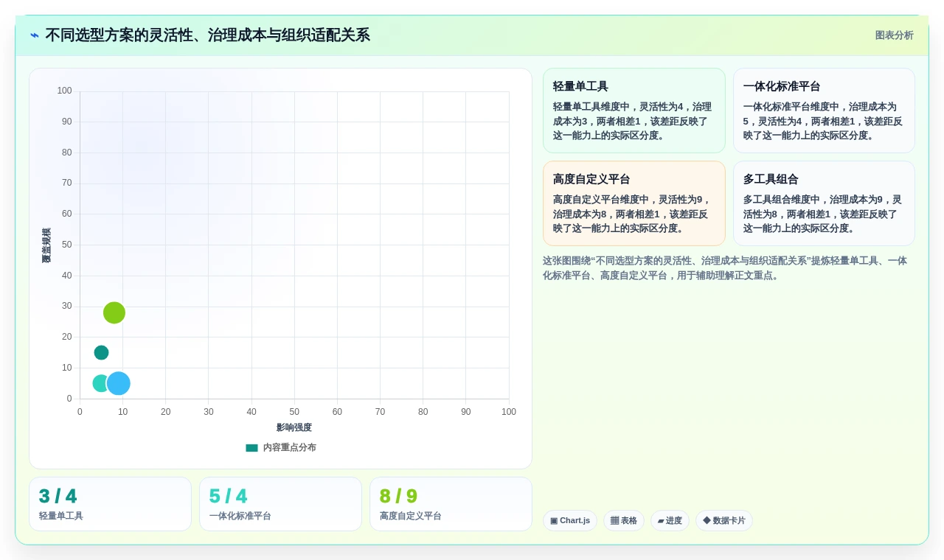Click the main title 不同选型方案的灵活性
Image resolution: width=944 pixels, height=560 pixels.
coord(207,35)
